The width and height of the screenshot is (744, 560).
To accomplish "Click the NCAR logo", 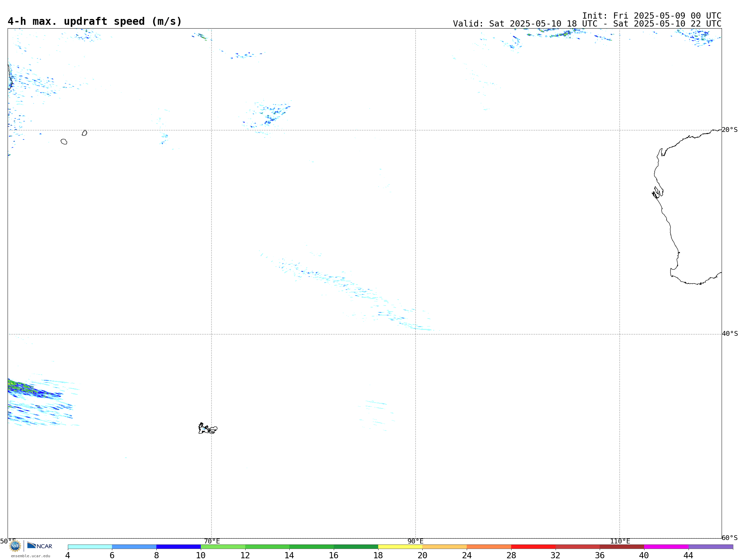I will 40,546.
